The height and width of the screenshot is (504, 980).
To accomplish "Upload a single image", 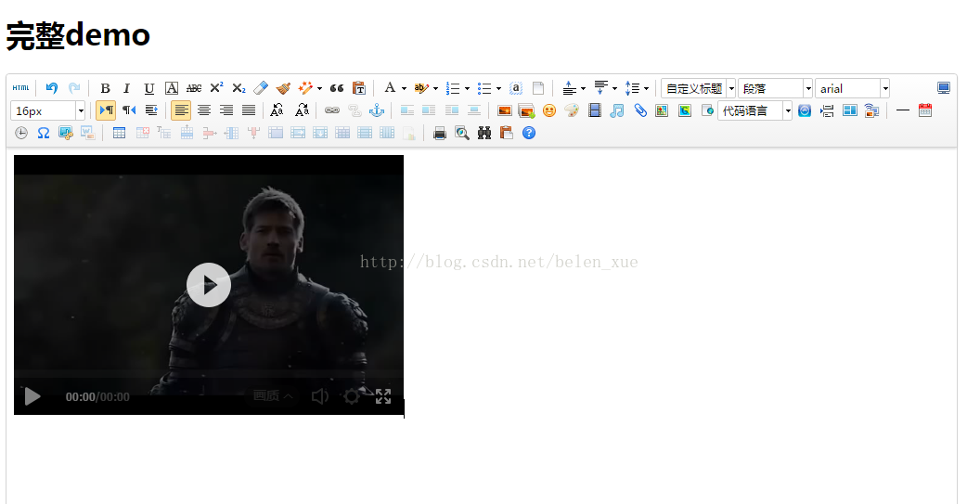I will pos(504,110).
